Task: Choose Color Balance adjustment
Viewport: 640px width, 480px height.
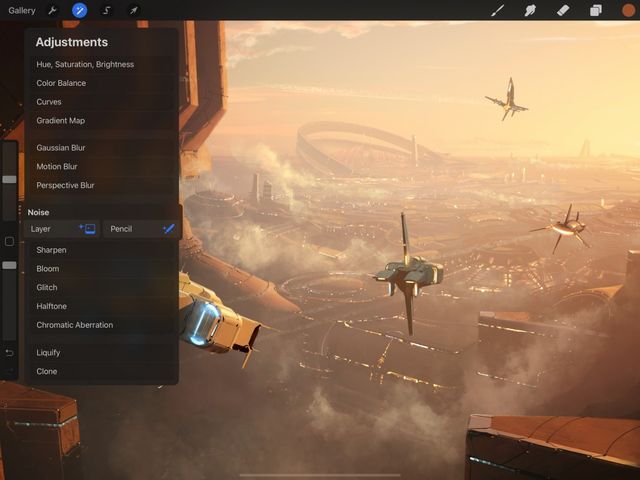Action: (102, 83)
